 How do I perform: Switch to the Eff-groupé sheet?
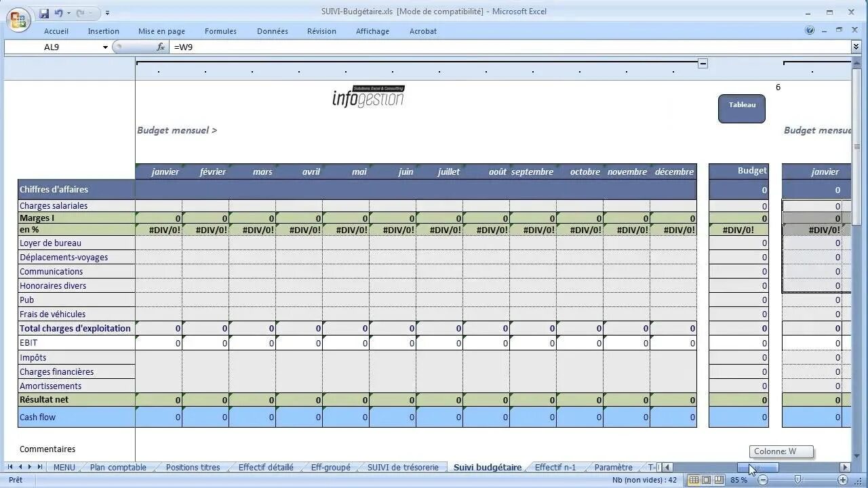(330, 468)
